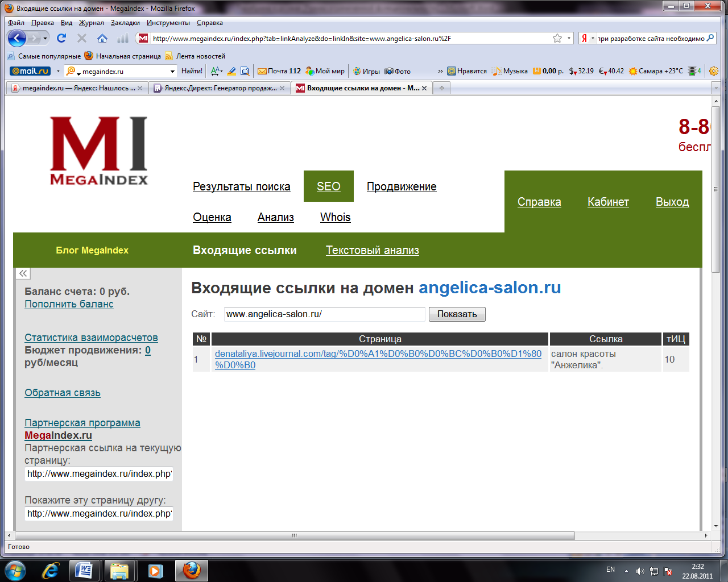728x582 pixels.
Task: Click the 0,00 р. money balance toolbar item
Action: click(x=548, y=71)
